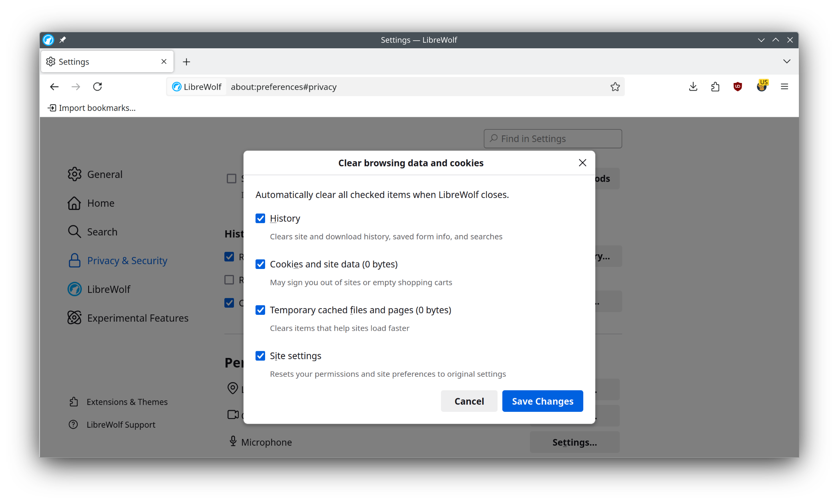Open the Home settings category
Screen dimensions: 838x504
coord(101,203)
